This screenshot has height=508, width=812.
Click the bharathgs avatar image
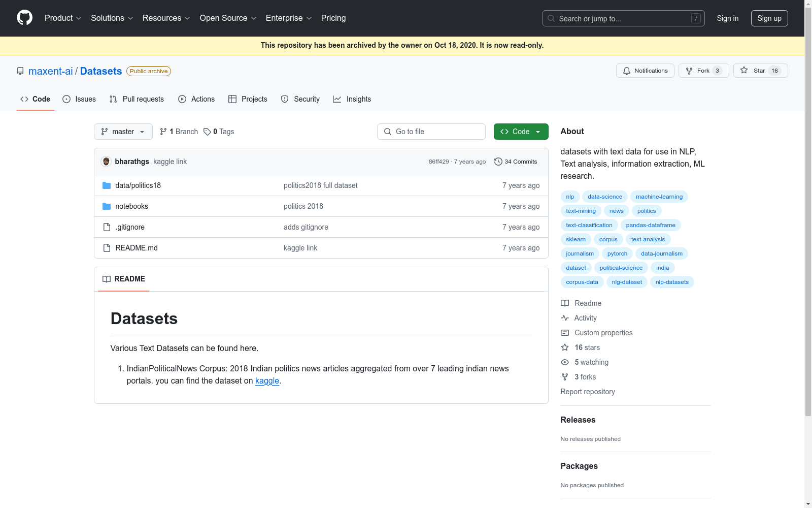coord(106,162)
